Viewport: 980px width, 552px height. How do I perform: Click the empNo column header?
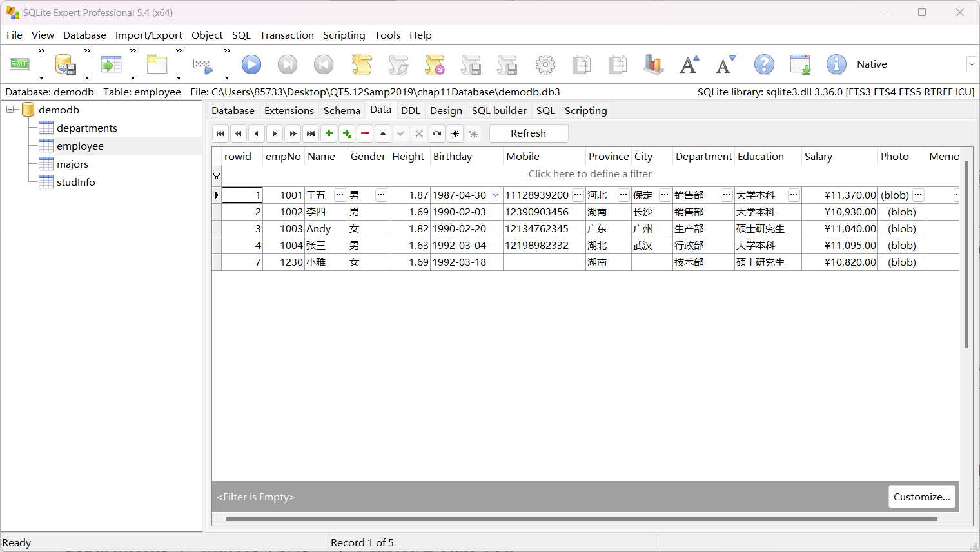pos(284,156)
